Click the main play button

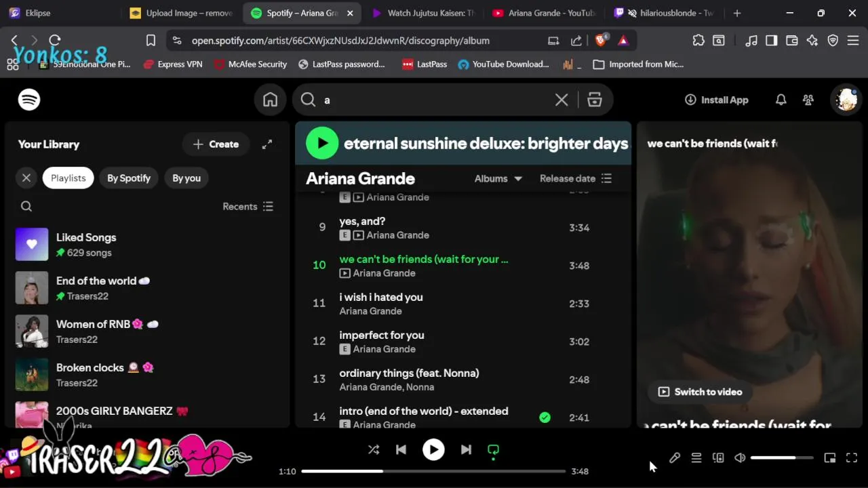(x=433, y=449)
